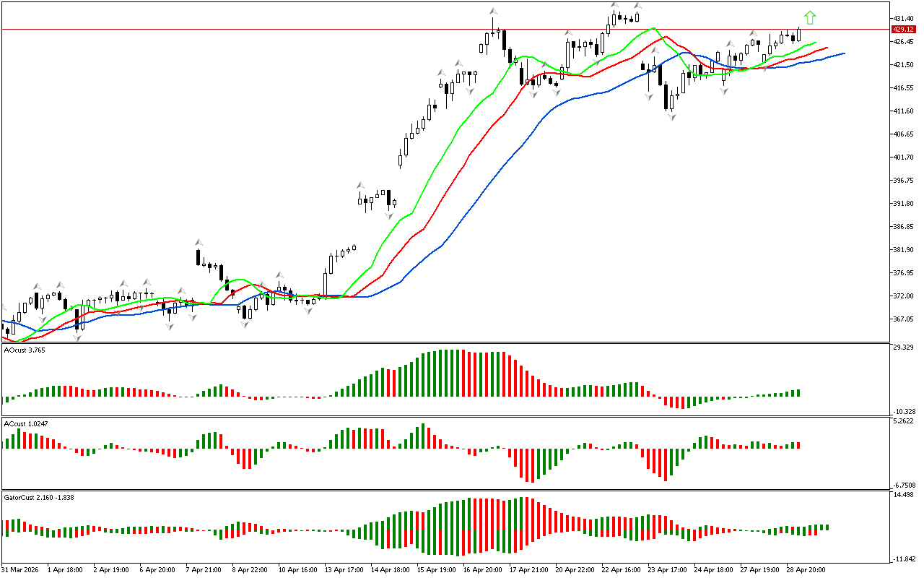Click the 10 Apr 16:00 time label
924x578 pixels.
coord(297,570)
